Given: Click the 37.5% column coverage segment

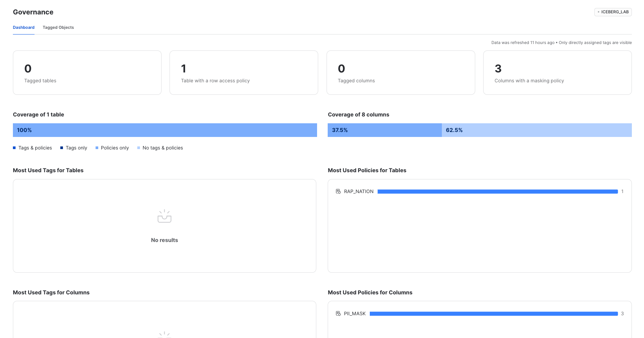Looking at the screenshot, I should (x=385, y=130).
